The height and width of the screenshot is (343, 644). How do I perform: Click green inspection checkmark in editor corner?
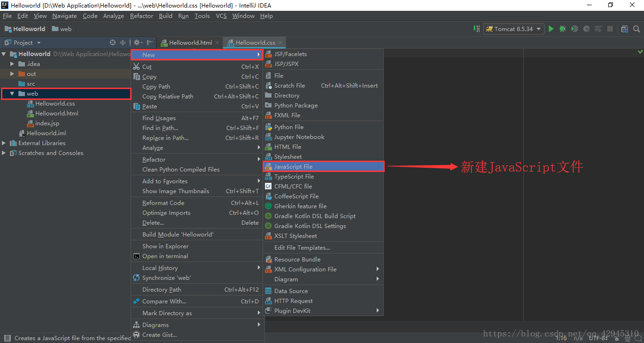(640, 51)
